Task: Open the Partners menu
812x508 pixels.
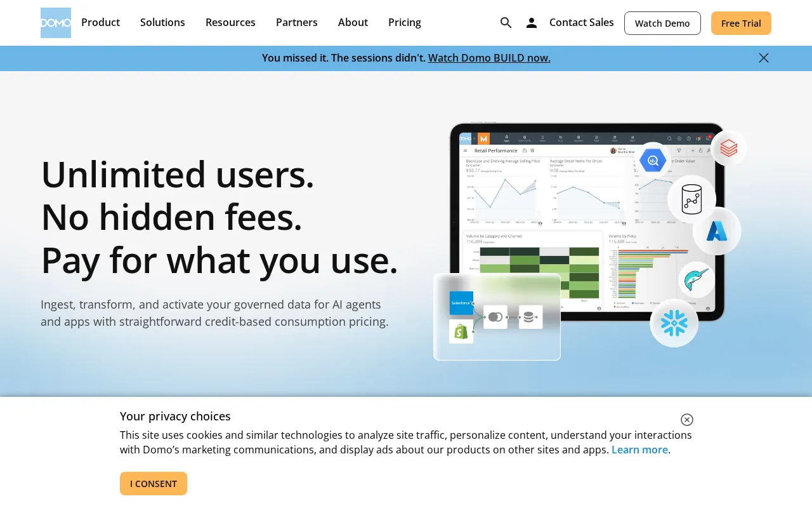Action: pos(297,22)
